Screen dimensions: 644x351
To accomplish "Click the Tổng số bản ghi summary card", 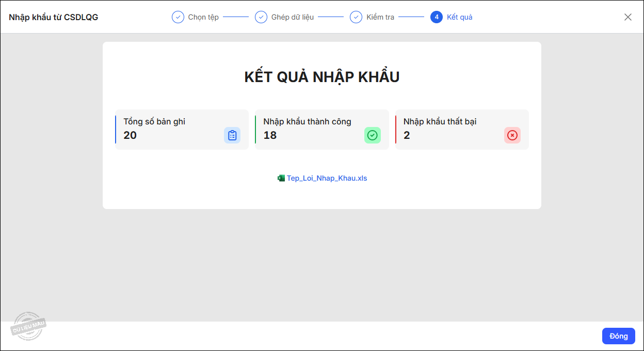I will (182, 129).
